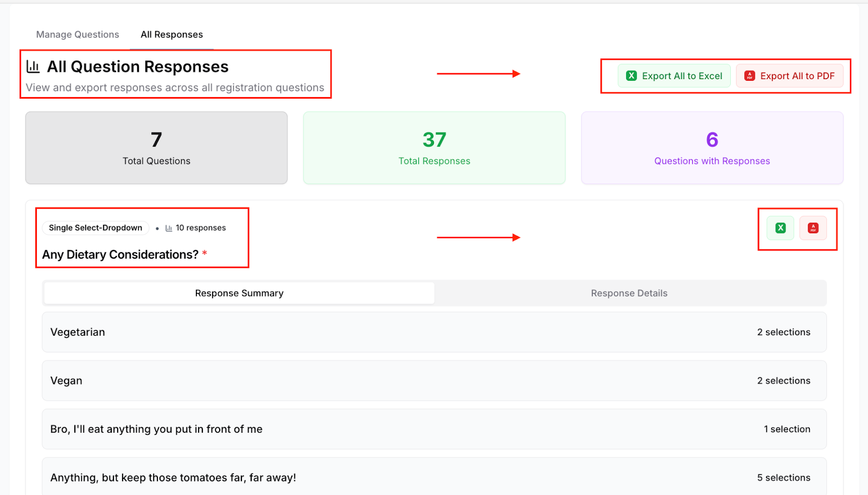Click the bar chart icon beside All Question Responses
The width and height of the screenshot is (868, 495).
33,67
